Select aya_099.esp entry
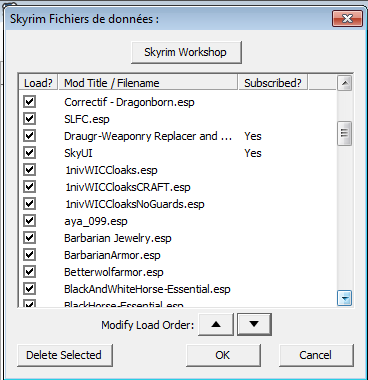 pyautogui.click(x=96, y=221)
